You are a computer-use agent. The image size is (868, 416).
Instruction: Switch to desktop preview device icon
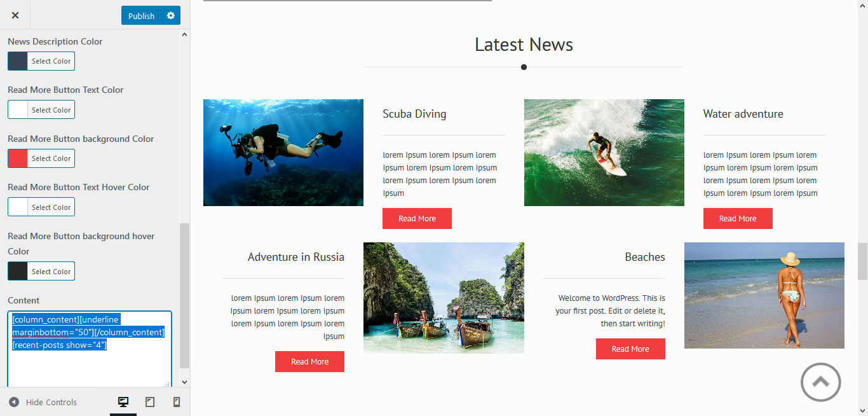pos(123,402)
